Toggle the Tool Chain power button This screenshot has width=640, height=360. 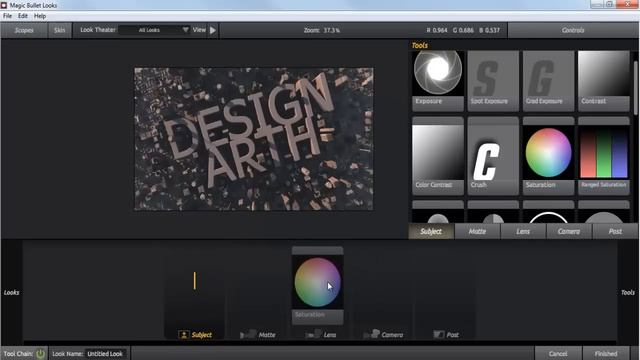pos(40,353)
